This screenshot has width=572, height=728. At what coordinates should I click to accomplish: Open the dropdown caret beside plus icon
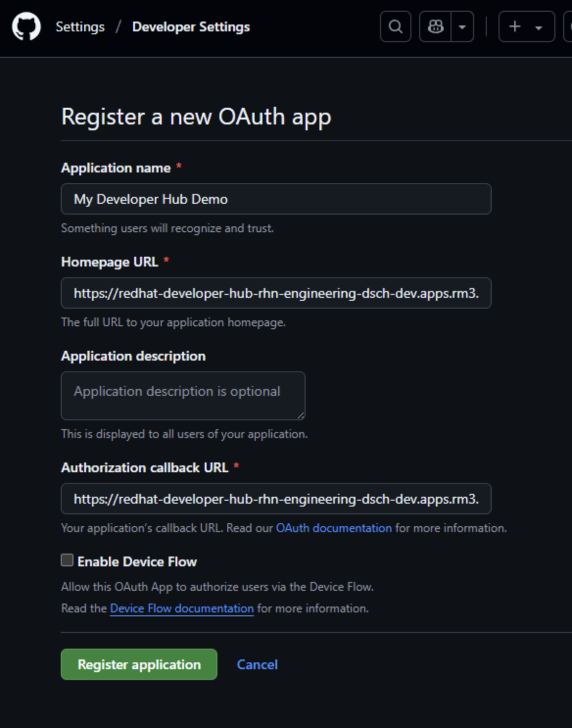coord(539,27)
